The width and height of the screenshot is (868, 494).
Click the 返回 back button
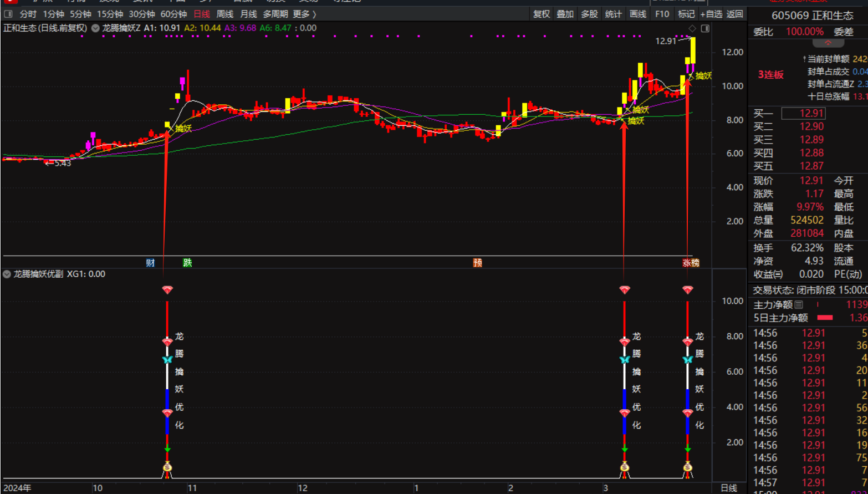click(734, 14)
